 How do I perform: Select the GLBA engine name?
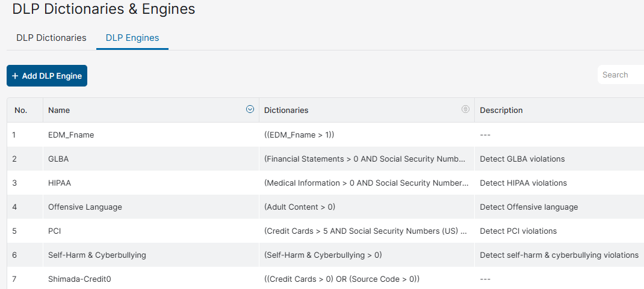coord(58,159)
